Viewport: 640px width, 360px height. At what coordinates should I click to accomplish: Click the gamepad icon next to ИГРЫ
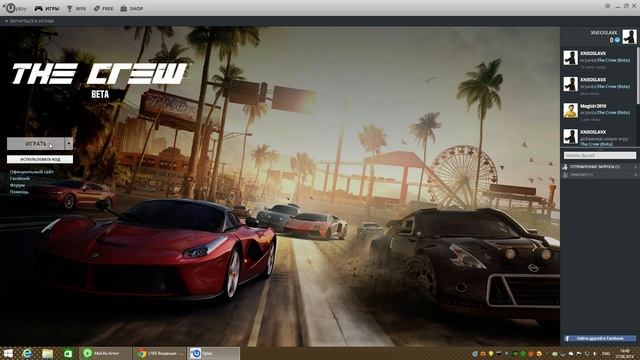pos(38,9)
